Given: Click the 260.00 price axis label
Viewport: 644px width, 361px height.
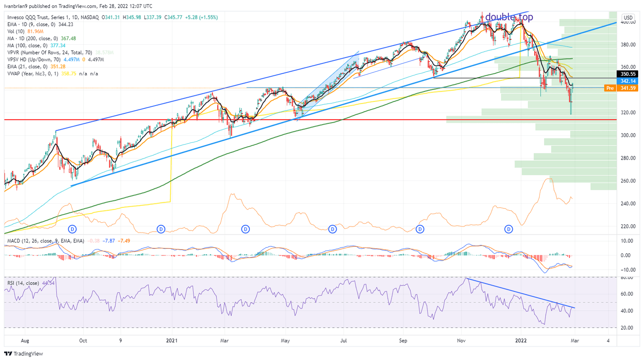Looking at the screenshot, I should point(628,181).
